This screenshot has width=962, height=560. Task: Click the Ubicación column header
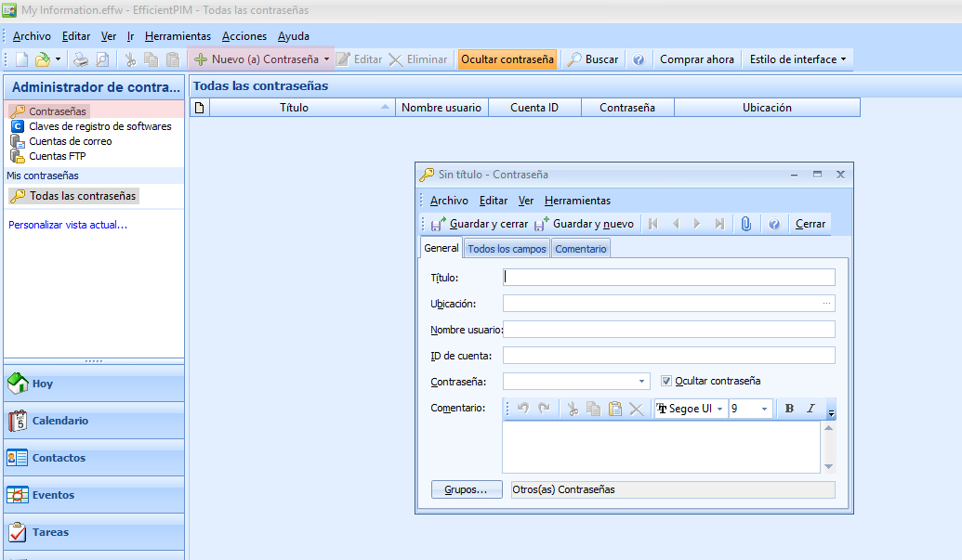tap(767, 108)
